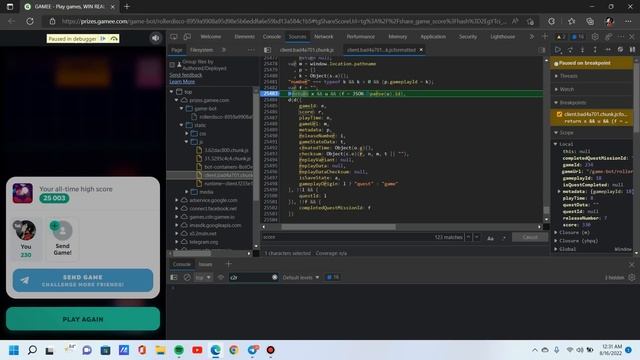Go to next search match
Image resolution: width=640 pixels, height=360 pixels.
point(477,237)
